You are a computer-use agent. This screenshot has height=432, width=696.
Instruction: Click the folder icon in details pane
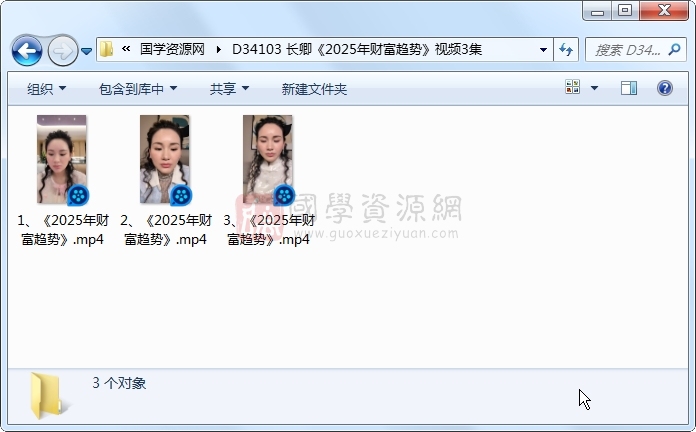tap(48, 396)
